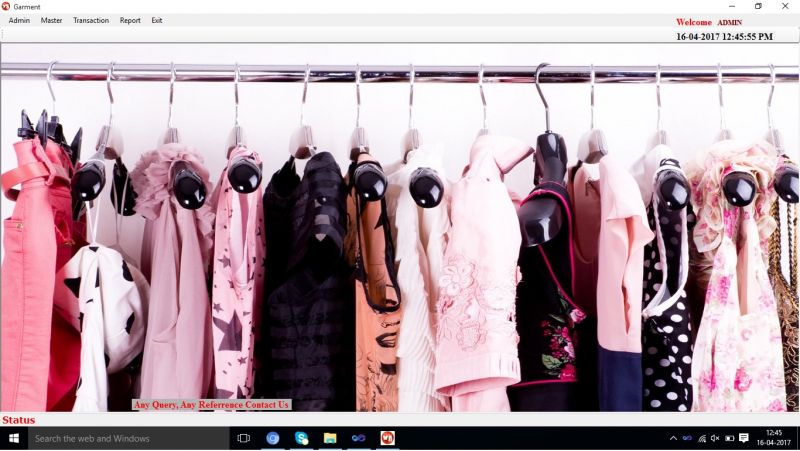Image resolution: width=800 pixels, height=451 pixels.
Task: Open the Transaction menu
Action: [91, 20]
